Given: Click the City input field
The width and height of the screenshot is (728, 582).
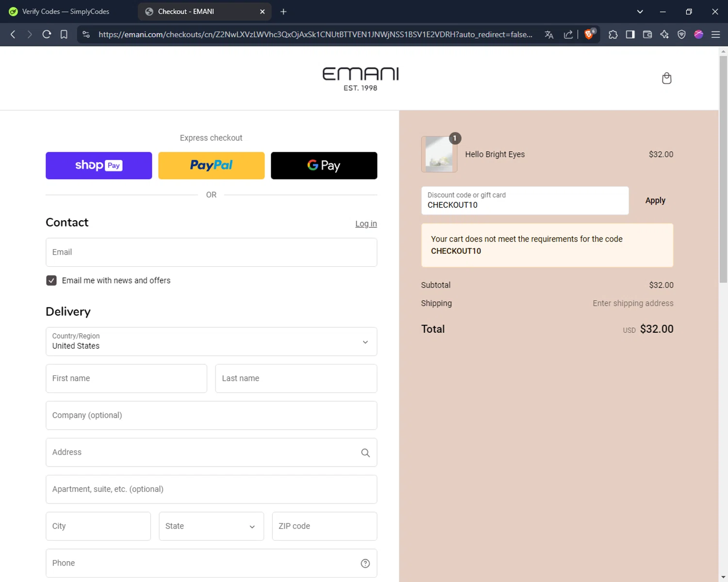Looking at the screenshot, I should point(98,526).
